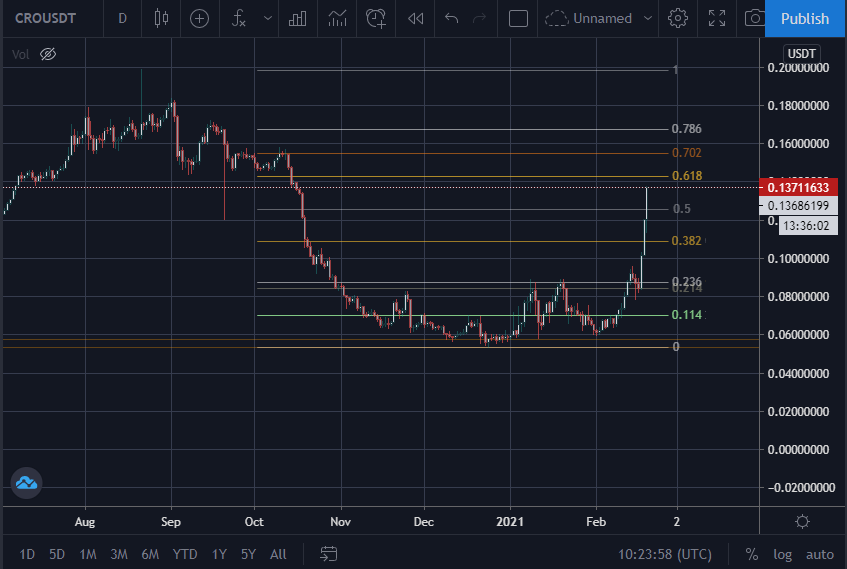Select the 0.382 Fibonacci level label
The height and width of the screenshot is (569, 847).
point(687,240)
